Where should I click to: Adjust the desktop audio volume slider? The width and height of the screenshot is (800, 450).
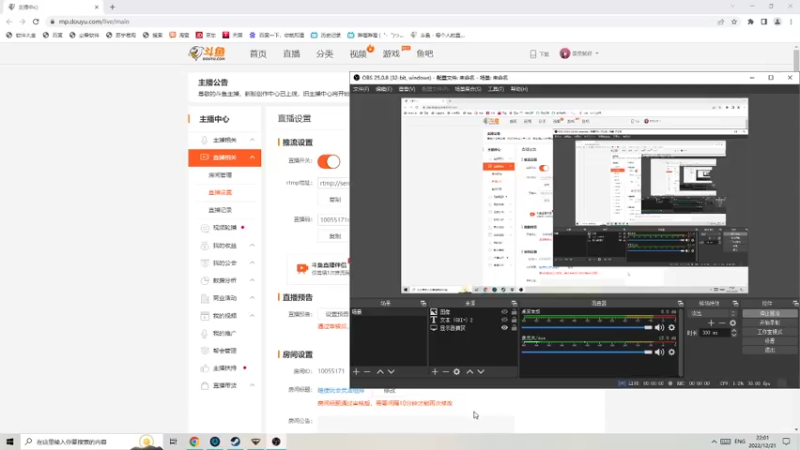(x=587, y=328)
